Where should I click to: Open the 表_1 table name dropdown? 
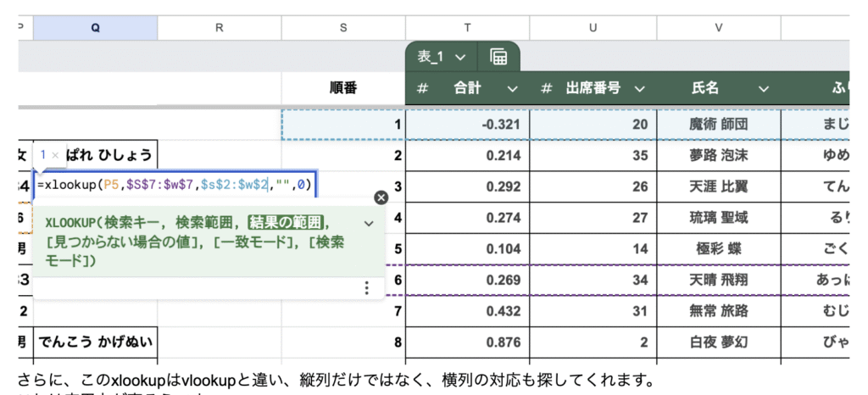tap(460, 57)
